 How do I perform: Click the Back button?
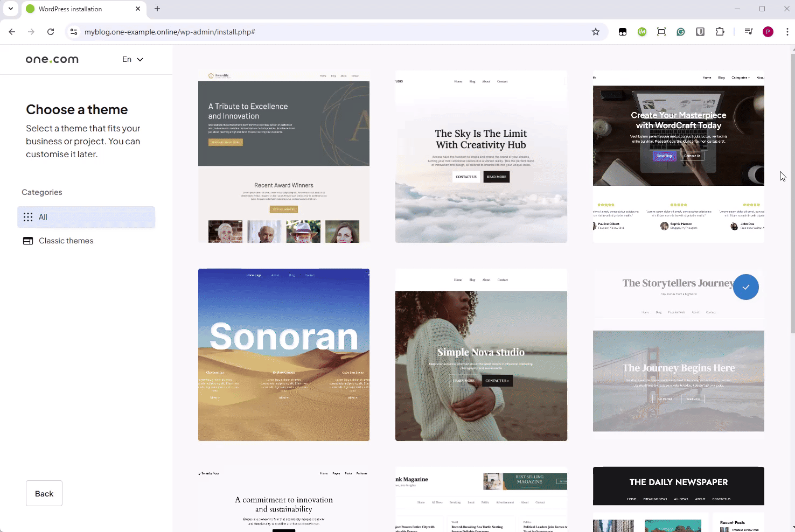click(44, 493)
